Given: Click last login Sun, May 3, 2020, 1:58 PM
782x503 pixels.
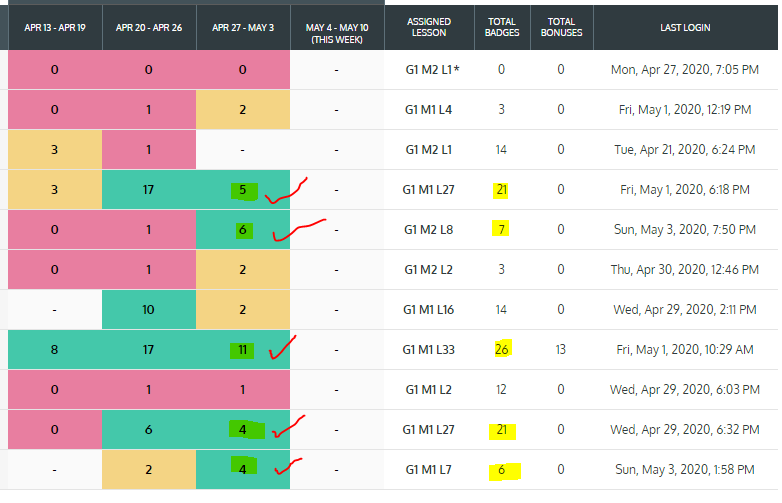Looking at the screenshot, I should [685, 470].
